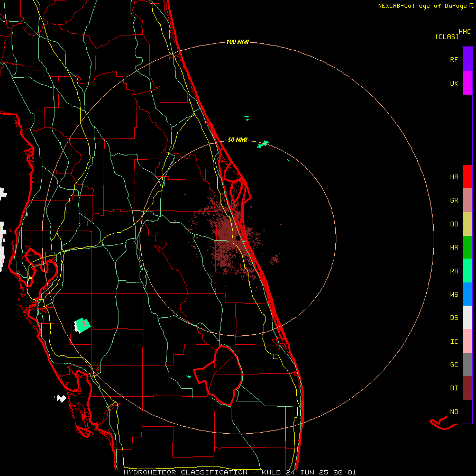Click the ND legend label
The width and height of the screenshot is (476, 476).
(454, 412)
